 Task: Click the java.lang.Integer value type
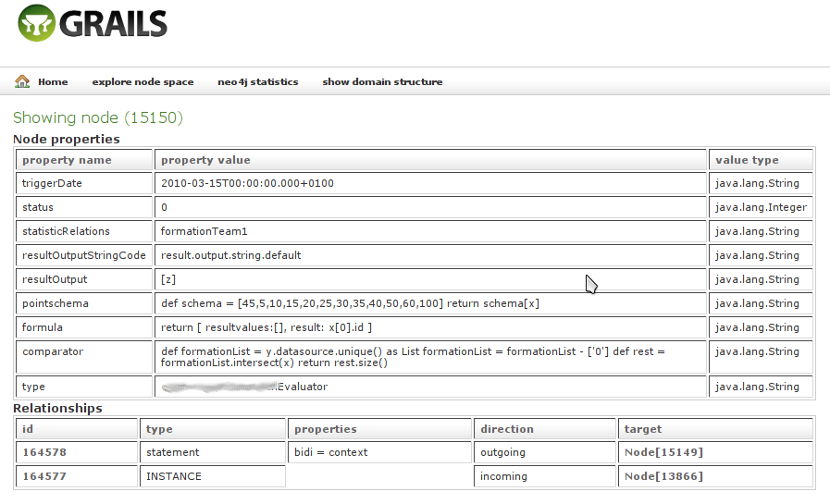pyautogui.click(x=761, y=207)
